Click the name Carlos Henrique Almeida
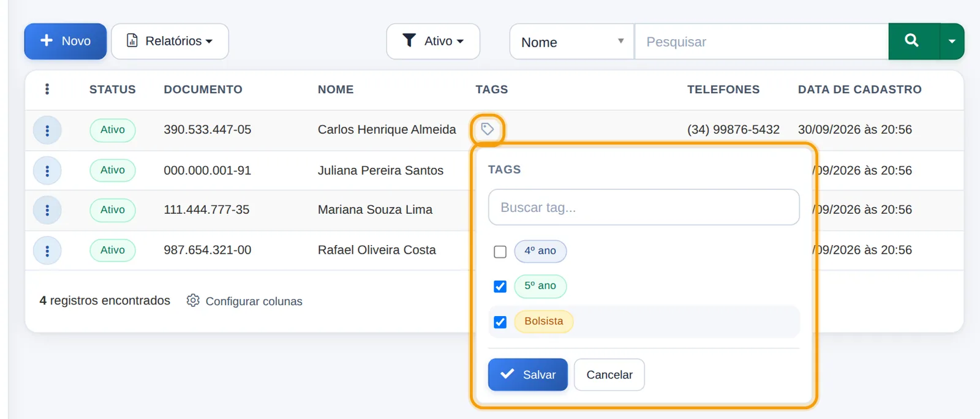This screenshot has width=980, height=419. click(387, 130)
